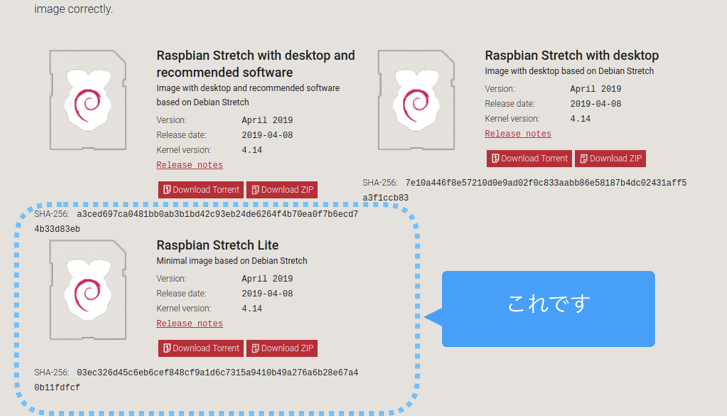
Task: Click SD card image icon for Raspbian Stretch Lite
Action: (x=88, y=290)
